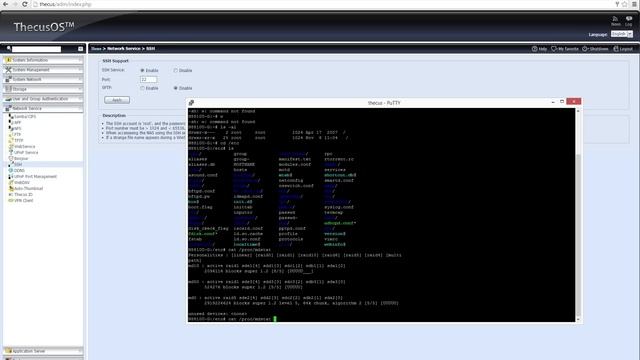This screenshot has width=640, height=360.
Task: Open the UPnP Port Management entry
Action: [35, 176]
